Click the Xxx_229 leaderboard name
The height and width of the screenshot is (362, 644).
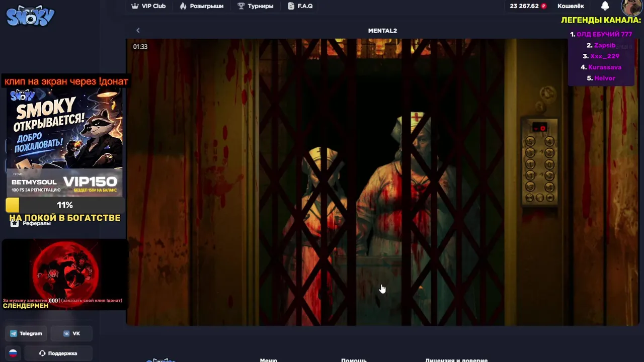pos(605,56)
